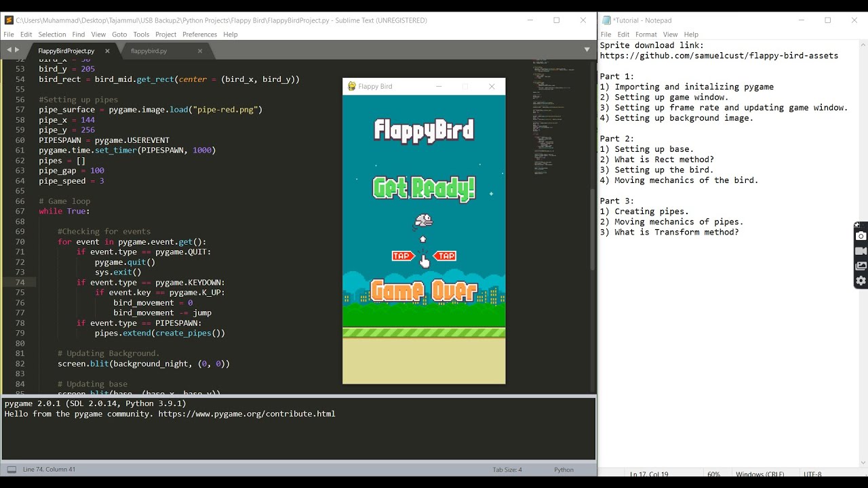Click pygame.org contribute URL in console output
This screenshot has width=868, height=488.
click(x=247, y=413)
